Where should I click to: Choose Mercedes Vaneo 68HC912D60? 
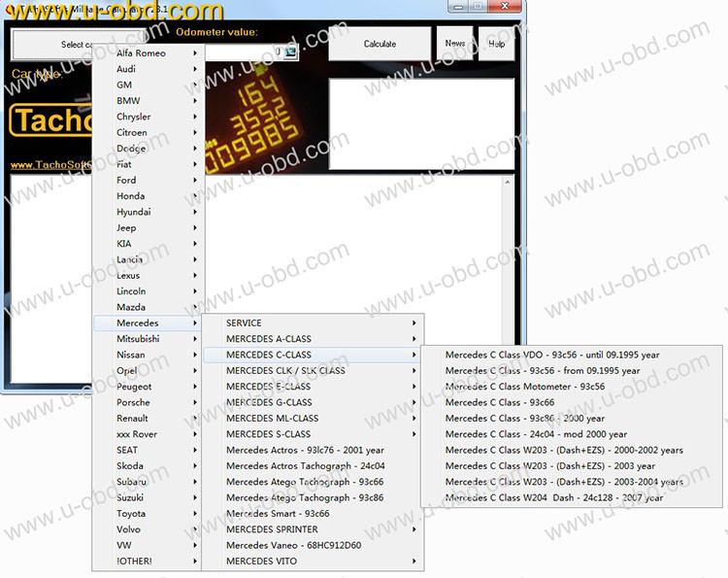[312, 545]
